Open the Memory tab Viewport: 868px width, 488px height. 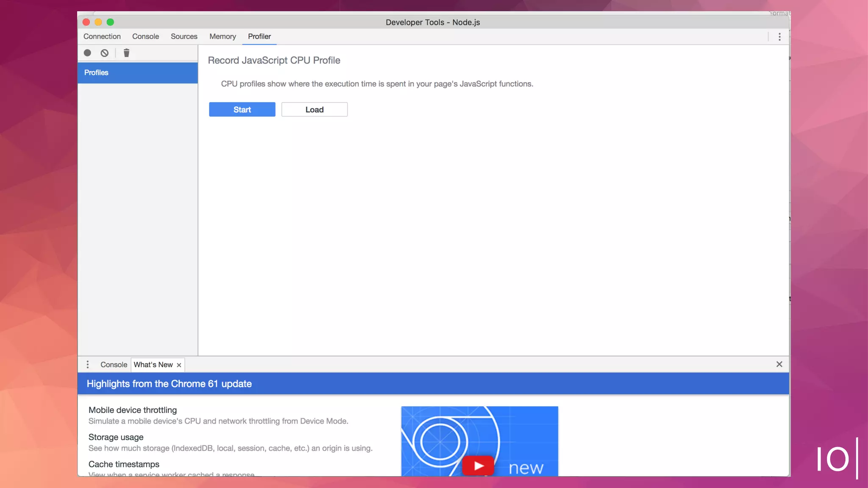coord(223,36)
